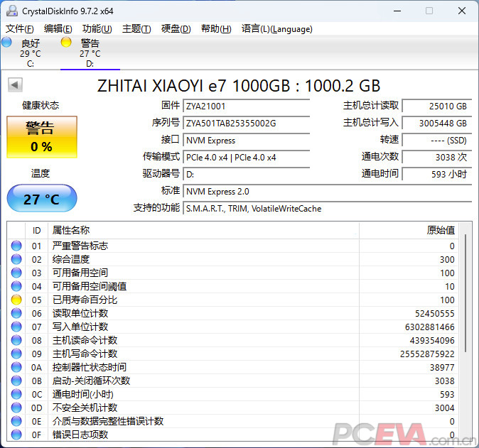Click the blue status orb for attribute 01
479x448 pixels.
pyautogui.click(x=16, y=246)
